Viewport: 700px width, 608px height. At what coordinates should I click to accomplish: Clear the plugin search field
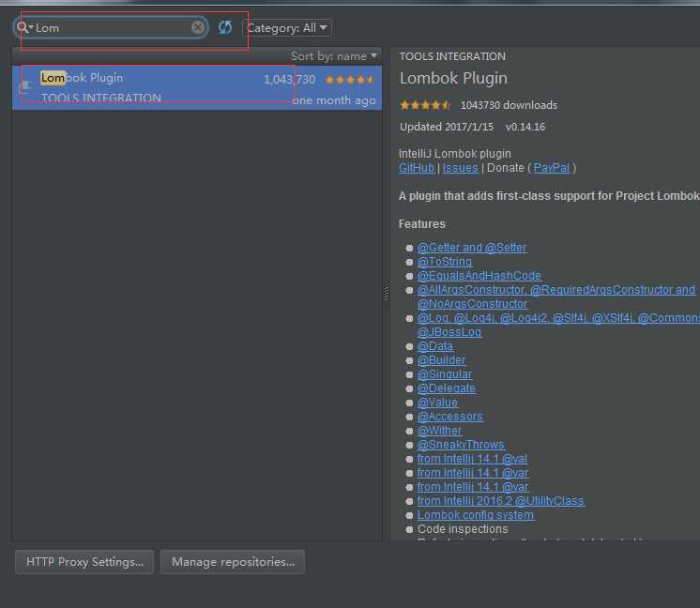[198, 27]
